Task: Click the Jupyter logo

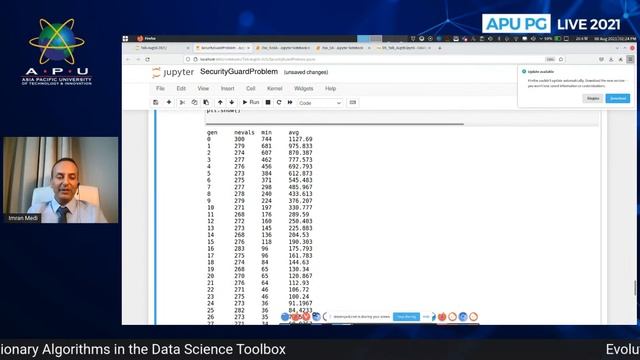Action: tap(173, 72)
